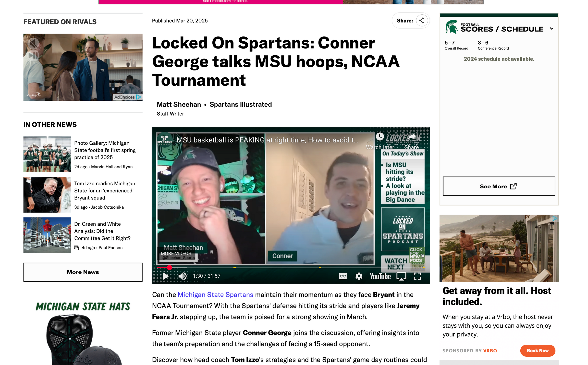Enter fullscreen video mode
The image size is (588, 365).
tap(417, 276)
